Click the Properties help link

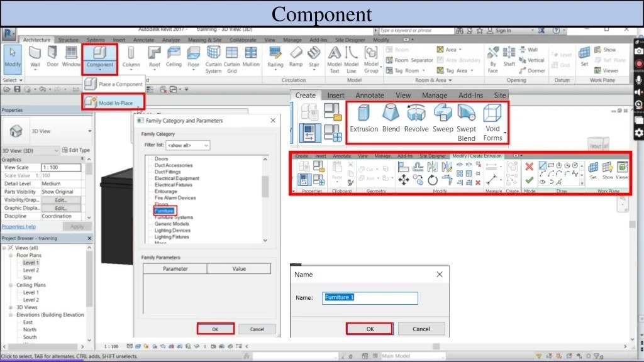(x=19, y=226)
